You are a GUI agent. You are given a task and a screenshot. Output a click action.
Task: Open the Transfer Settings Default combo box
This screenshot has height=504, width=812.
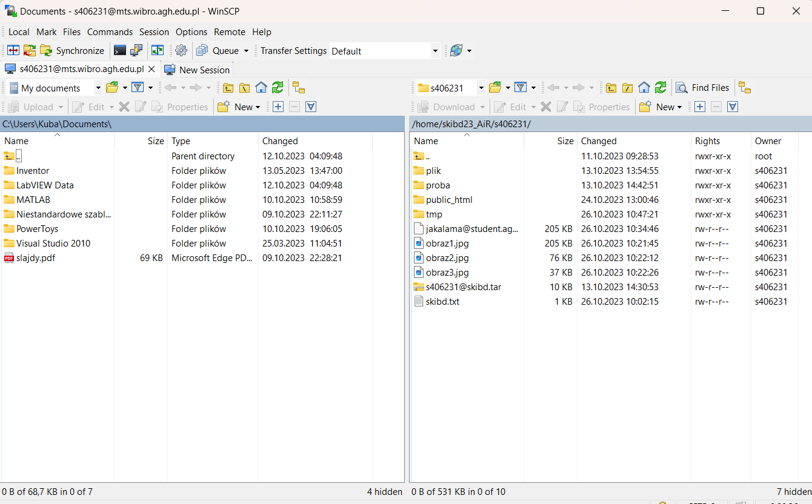pos(385,51)
